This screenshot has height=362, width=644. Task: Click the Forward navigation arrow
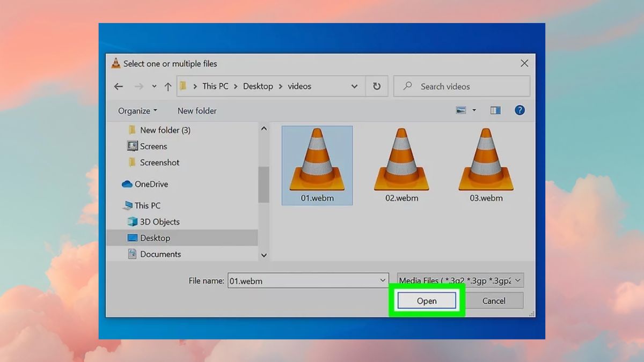(x=139, y=86)
